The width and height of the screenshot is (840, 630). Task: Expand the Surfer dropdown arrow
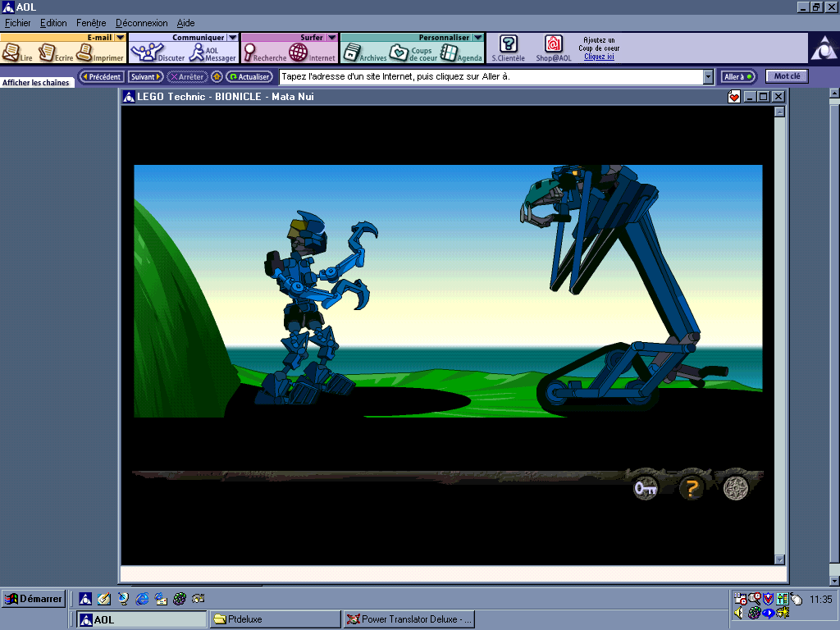point(332,38)
